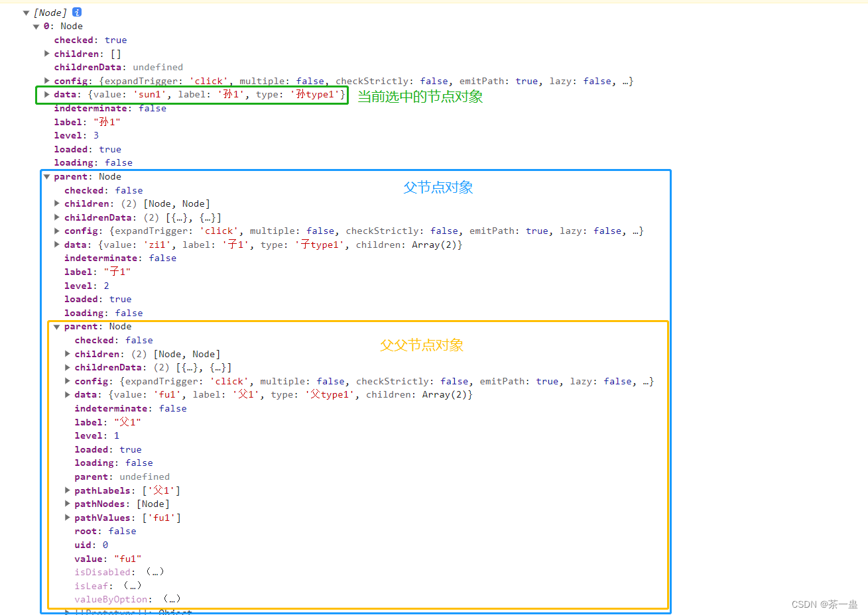Select the value: "fu1" row
This screenshot has height=615, width=868.
pyautogui.click(x=108, y=559)
